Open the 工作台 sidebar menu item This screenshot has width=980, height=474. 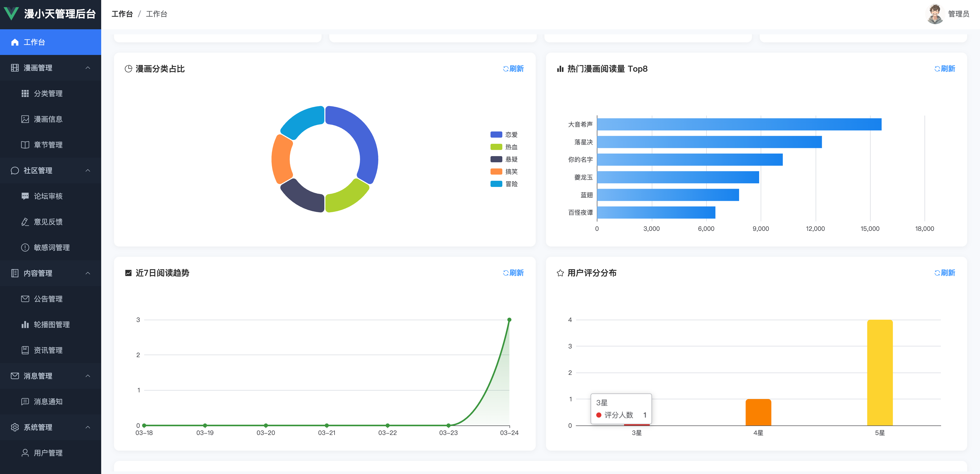pyautogui.click(x=51, y=42)
